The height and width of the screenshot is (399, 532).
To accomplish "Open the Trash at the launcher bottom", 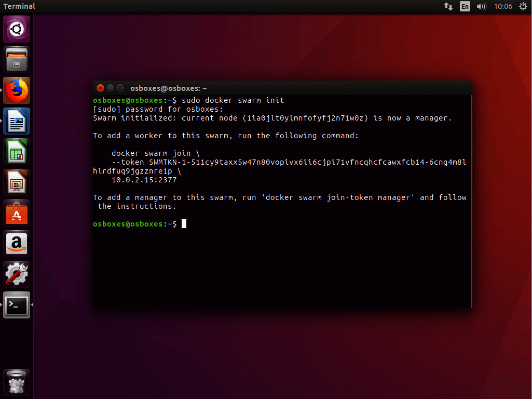I will 17,382.
